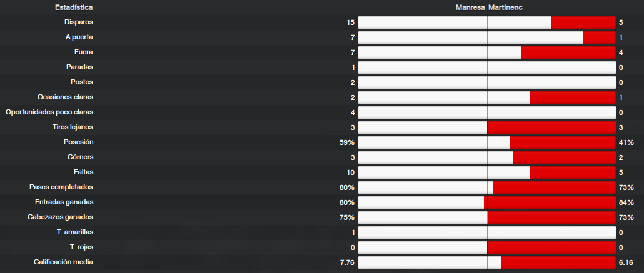
Task: Click the T. amarillas row label
Action: 75,232
